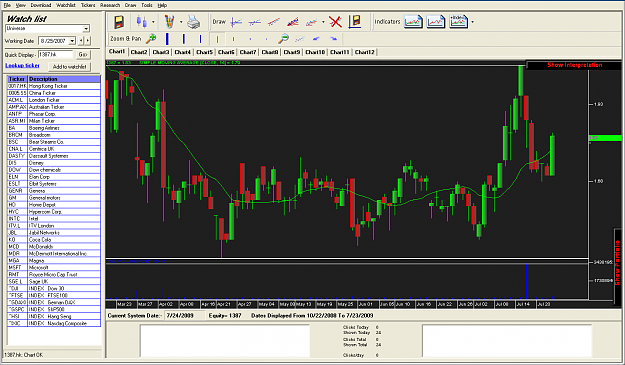The width and height of the screenshot is (625, 365).
Task: Open the Working Date dropdown
Action: click(x=72, y=41)
